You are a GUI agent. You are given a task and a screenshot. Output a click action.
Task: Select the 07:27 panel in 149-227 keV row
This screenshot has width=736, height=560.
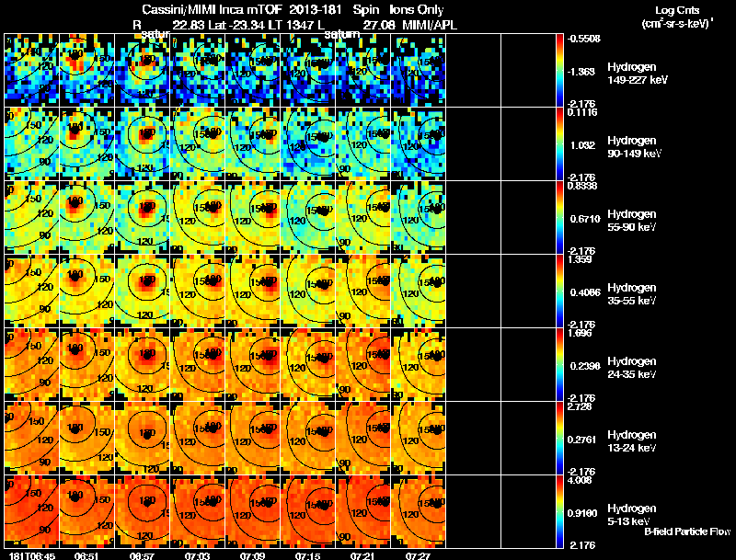419,70
